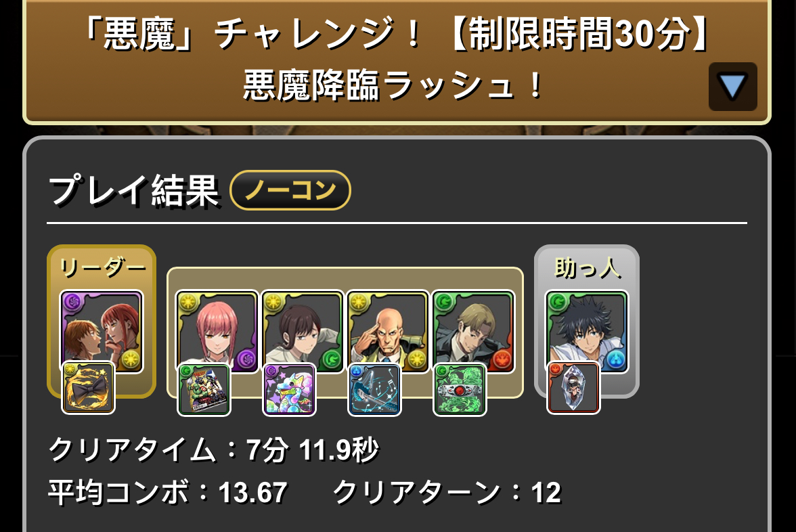
Task: Select the comic magazine assist icon
Action: click(204, 390)
